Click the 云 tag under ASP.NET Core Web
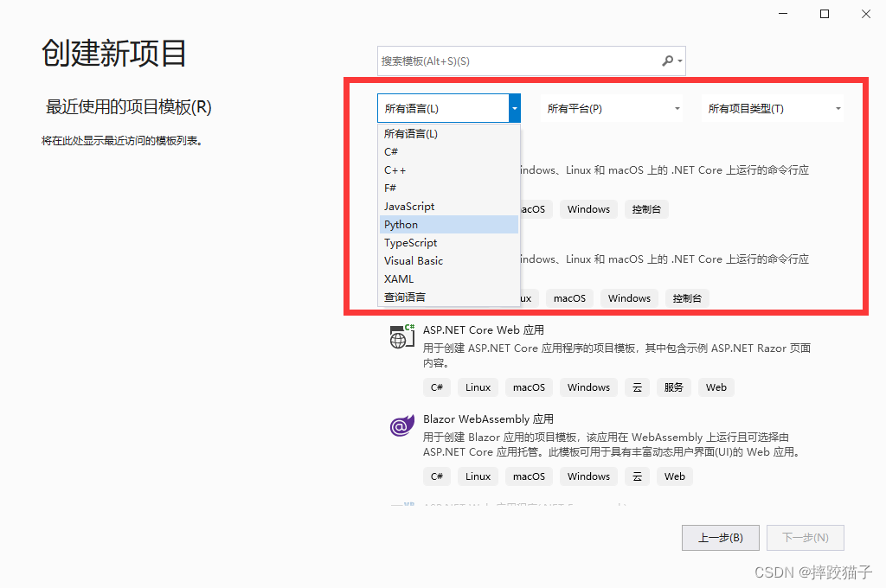The image size is (886, 588). (x=637, y=387)
